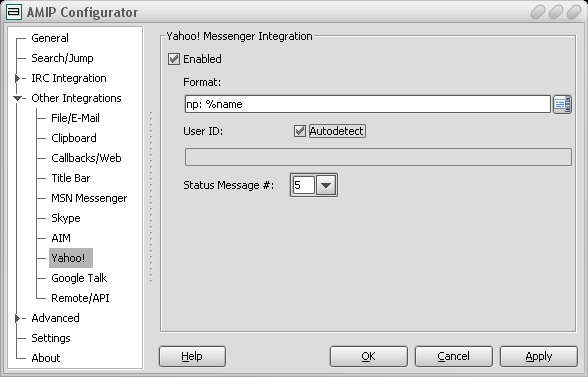Click into the Format text field

[368, 104]
